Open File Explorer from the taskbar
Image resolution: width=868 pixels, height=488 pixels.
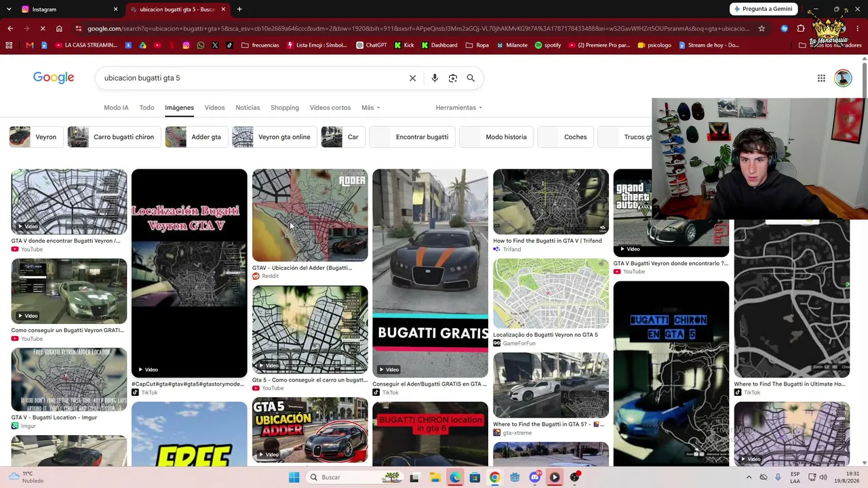pos(435,477)
